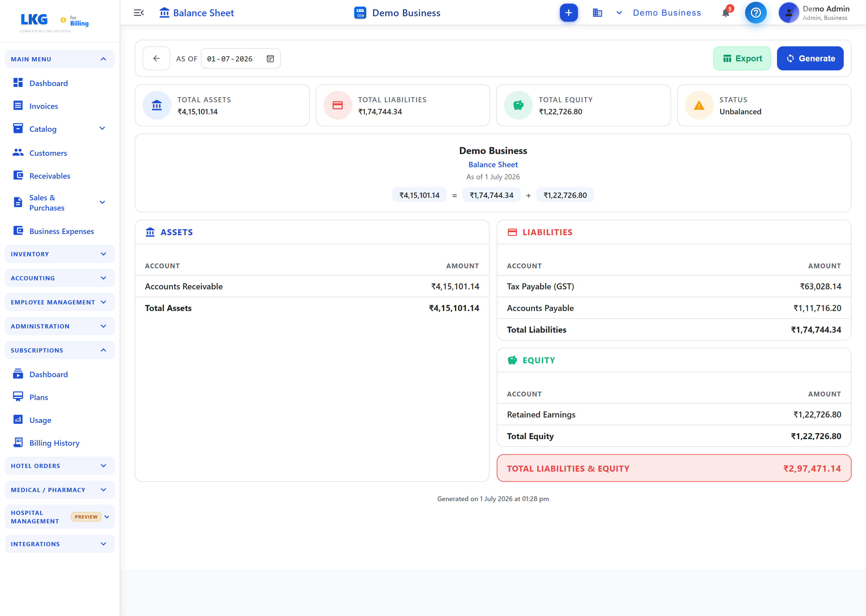This screenshot has height=616, width=866.
Task: Expand the Employee Management section
Action: (x=60, y=302)
